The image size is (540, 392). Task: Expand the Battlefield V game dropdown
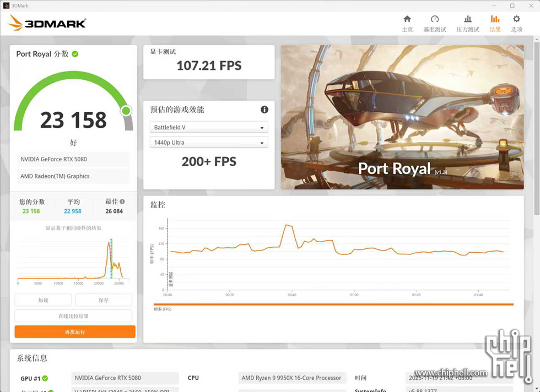tap(209, 128)
